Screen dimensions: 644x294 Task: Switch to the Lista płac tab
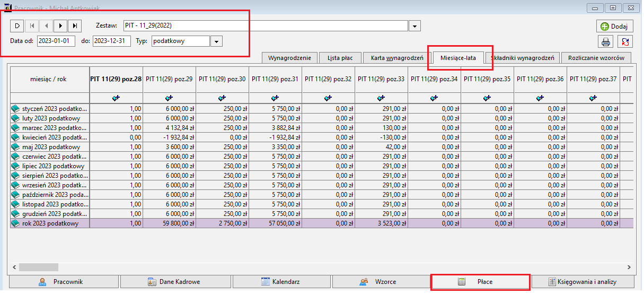point(340,58)
